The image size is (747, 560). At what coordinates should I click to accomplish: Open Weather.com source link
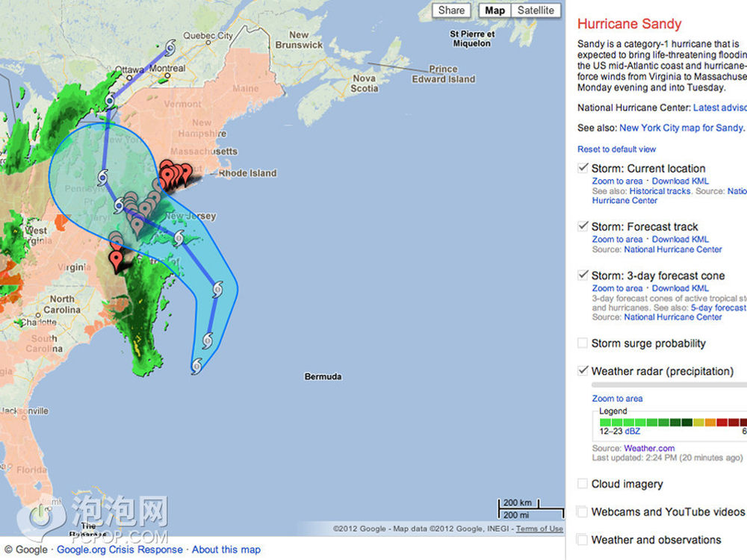click(x=649, y=448)
